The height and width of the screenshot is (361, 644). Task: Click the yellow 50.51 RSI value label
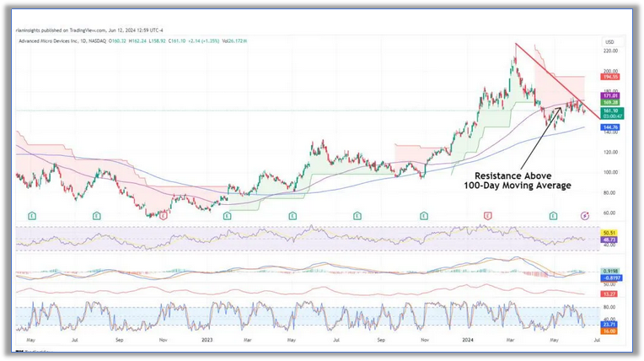(609, 233)
